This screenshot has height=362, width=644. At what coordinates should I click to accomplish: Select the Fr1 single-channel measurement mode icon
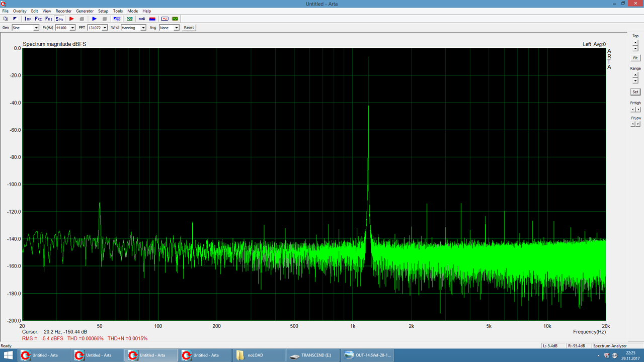point(48,19)
